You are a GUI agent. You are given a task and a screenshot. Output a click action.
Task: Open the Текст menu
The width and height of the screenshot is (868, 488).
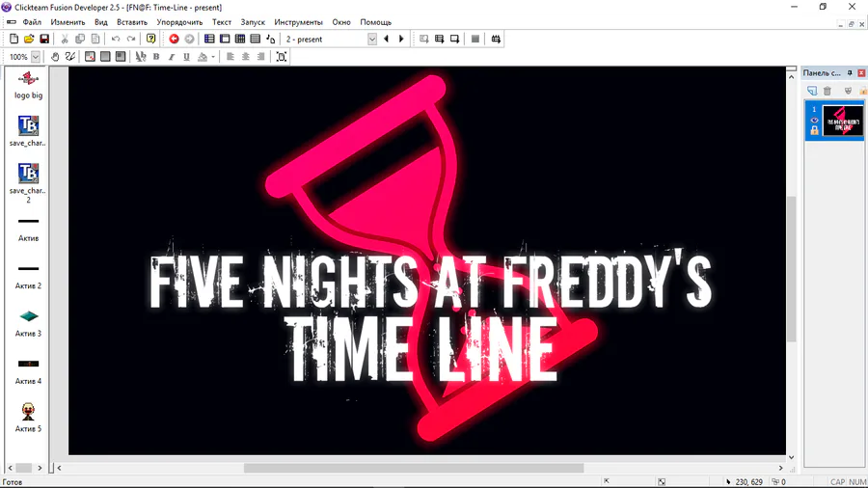222,22
